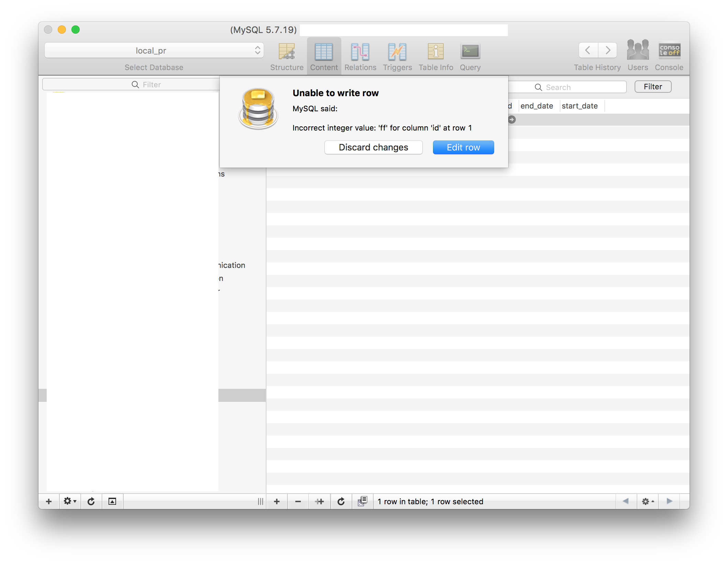Open the Select Database dropdown
The width and height of the screenshot is (728, 564).
pyautogui.click(x=154, y=50)
